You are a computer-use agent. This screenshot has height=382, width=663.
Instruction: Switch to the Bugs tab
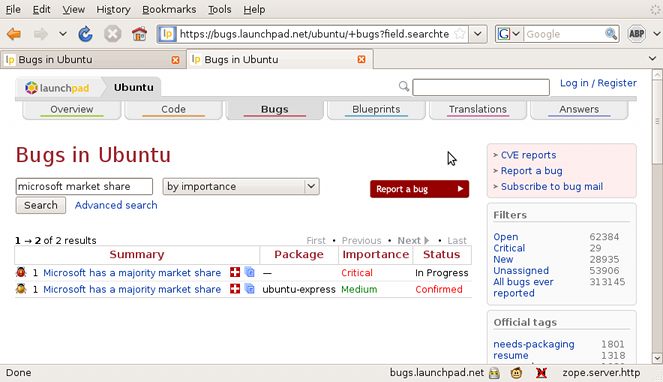pyautogui.click(x=275, y=110)
